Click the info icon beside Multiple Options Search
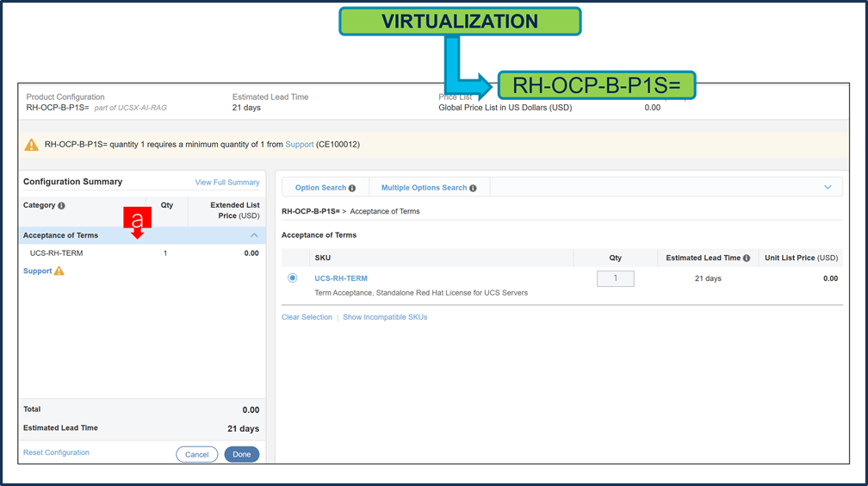The height and width of the screenshot is (486, 868). coord(473,189)
